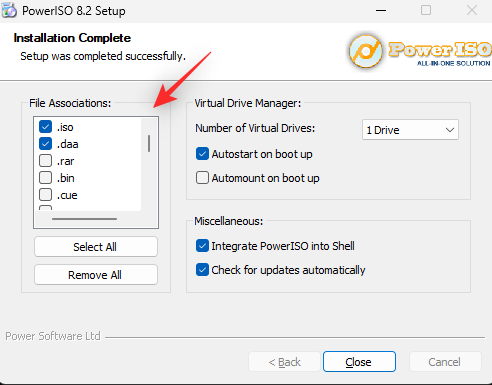Click the .cue label text

pyautogui.click(x=67, y=195)
